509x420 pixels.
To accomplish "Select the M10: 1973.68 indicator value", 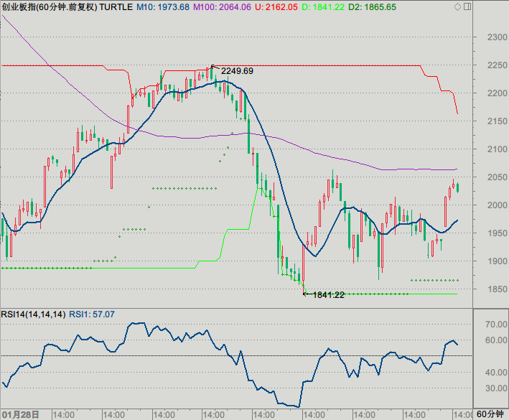I will (x=163, y=6).
